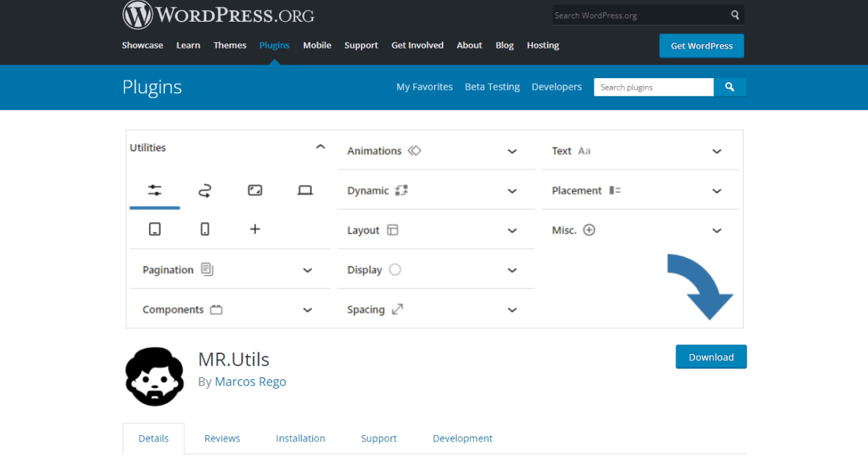Select the sliders settings icon in Utilities

click(155, 190)
